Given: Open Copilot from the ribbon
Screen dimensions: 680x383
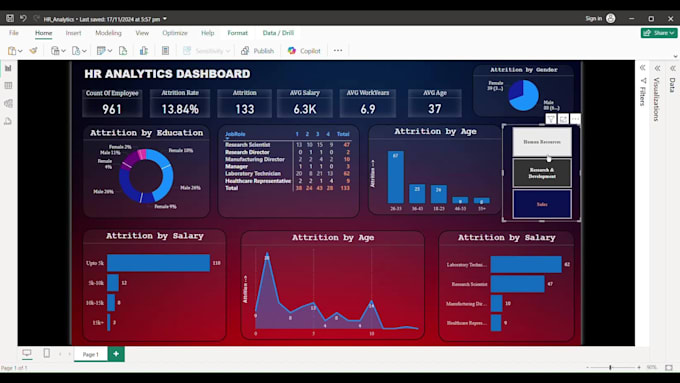Looking at the screenshot, I should (x=304, y=51).
